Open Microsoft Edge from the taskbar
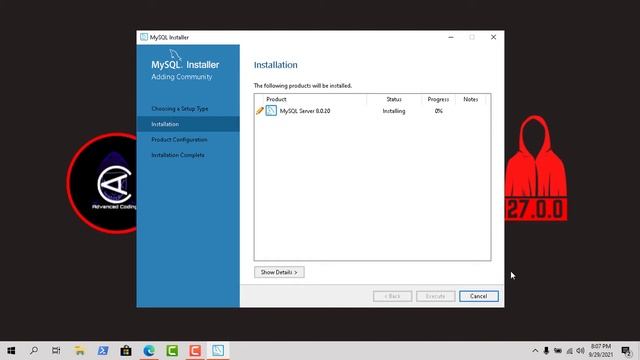This screenshot has width=640, height=360. pyautogui.click(x=149, y=351)
